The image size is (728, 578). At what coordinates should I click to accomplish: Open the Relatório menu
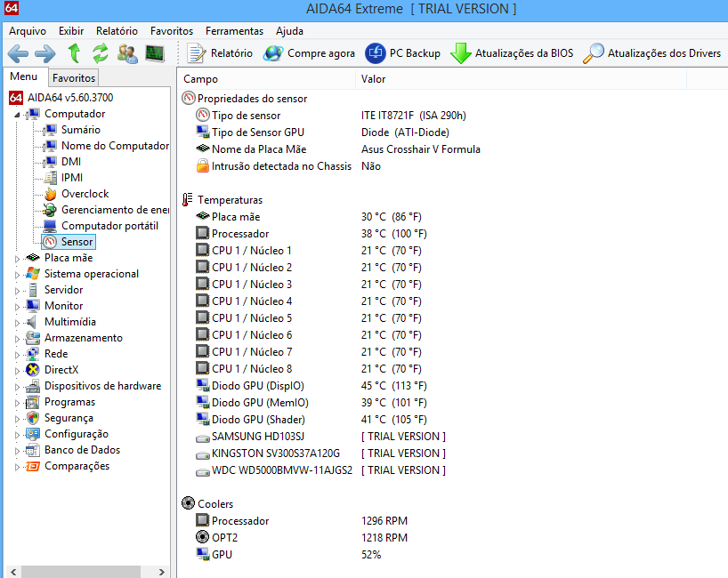[x=117, y=31]
